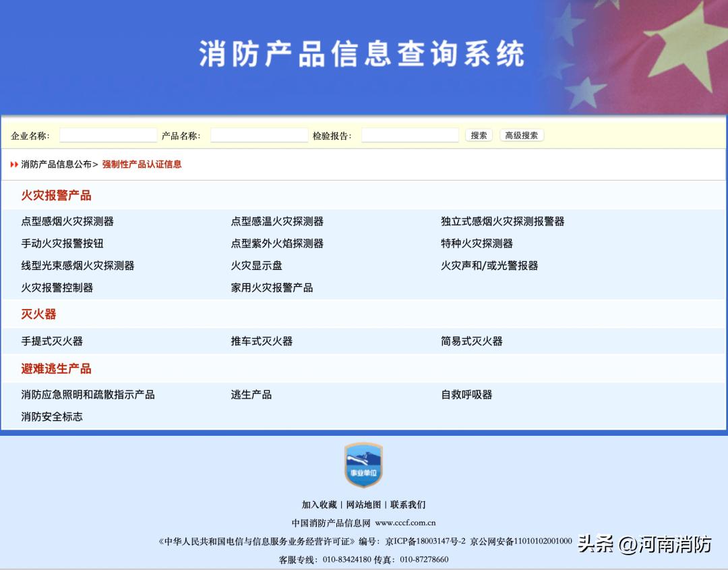
Task: Open 高级搜索 advanced search
Action: coord(520,135)
